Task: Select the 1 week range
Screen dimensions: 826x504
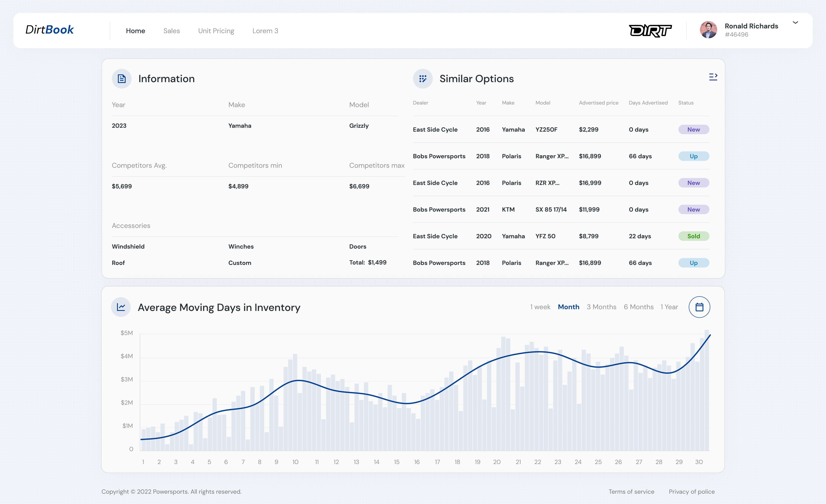Action: click(x=540, y=307)
